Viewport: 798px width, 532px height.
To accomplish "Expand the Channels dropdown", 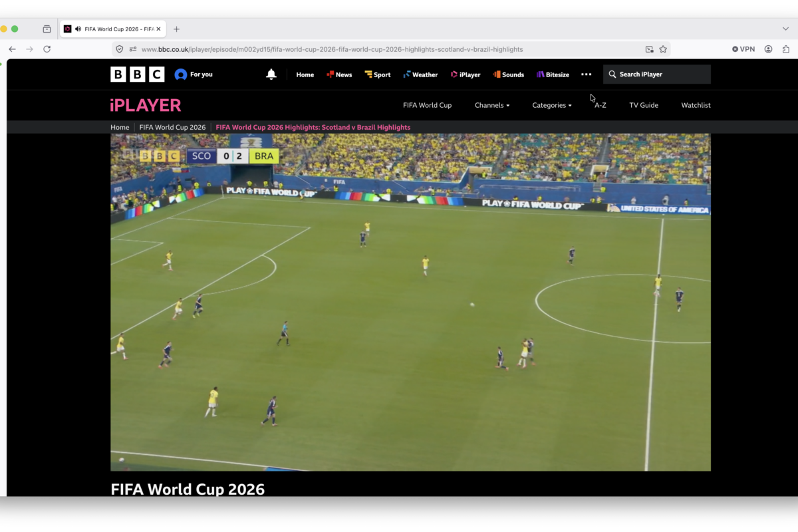I will pos(492,105).
